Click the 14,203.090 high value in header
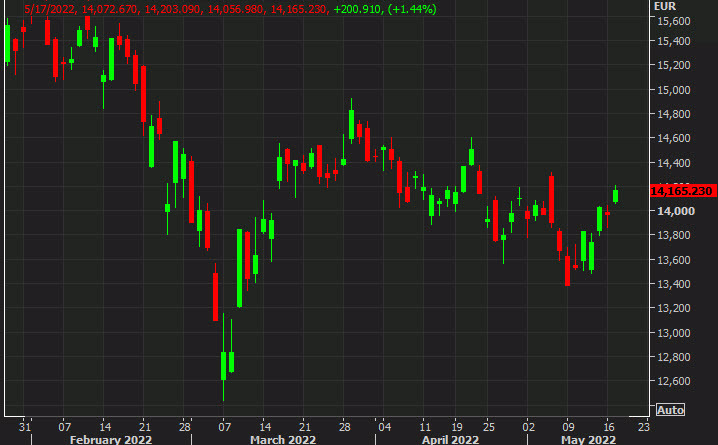The width and height of the screenshot is (718, 445). [173, 9]
